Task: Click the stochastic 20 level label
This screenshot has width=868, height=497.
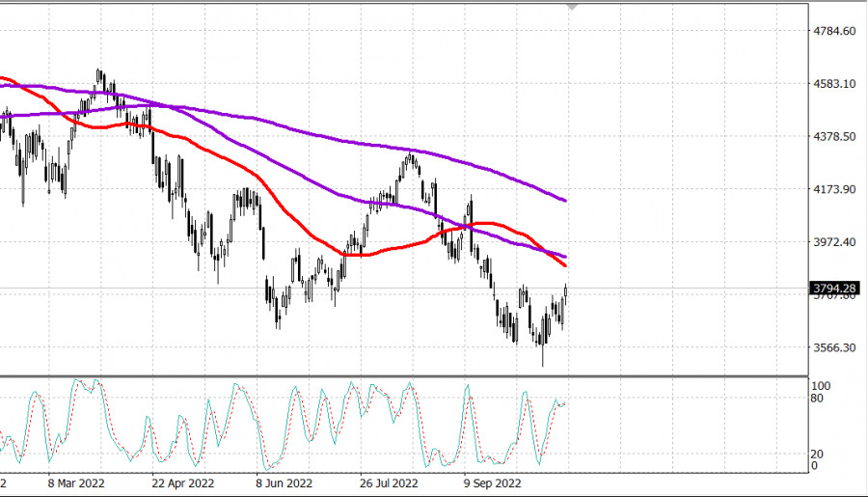Action: pos(816,454)
